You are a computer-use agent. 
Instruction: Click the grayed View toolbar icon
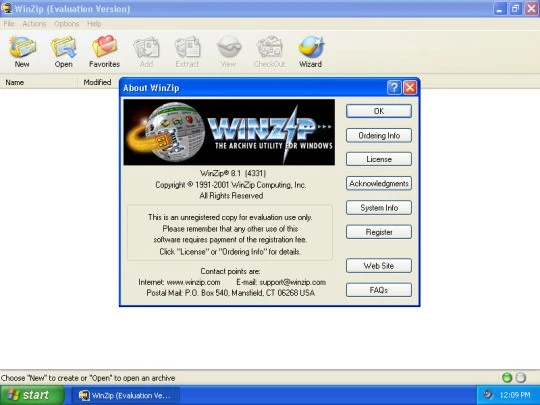pos(228,51)
